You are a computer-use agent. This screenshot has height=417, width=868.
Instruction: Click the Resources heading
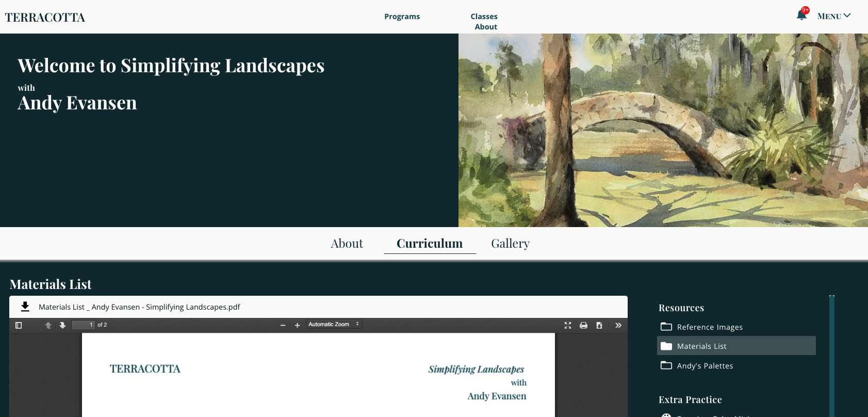coord(681,308)
